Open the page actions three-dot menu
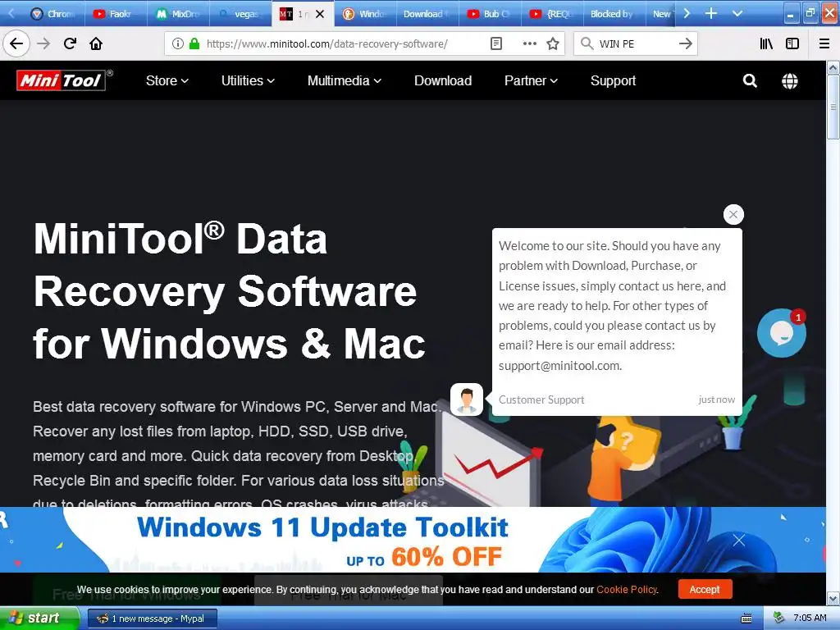Viewport: 840px width, 630px height. click(x=529, y=43)
